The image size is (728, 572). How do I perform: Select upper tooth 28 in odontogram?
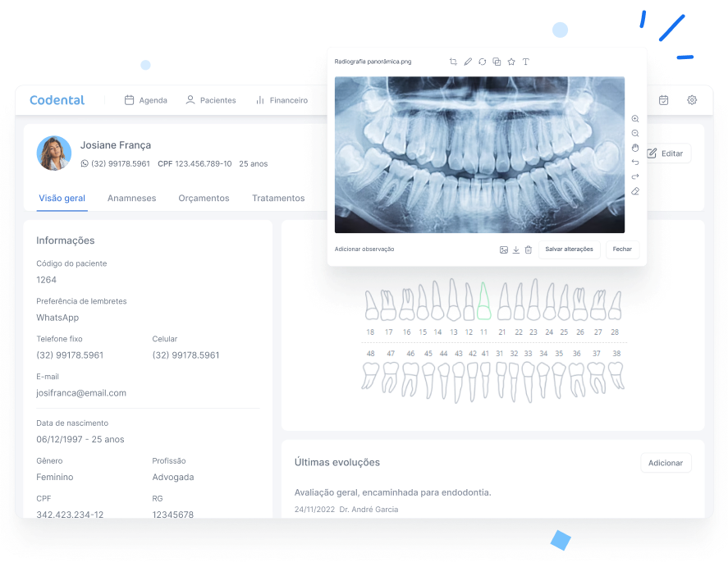point(616,305)
